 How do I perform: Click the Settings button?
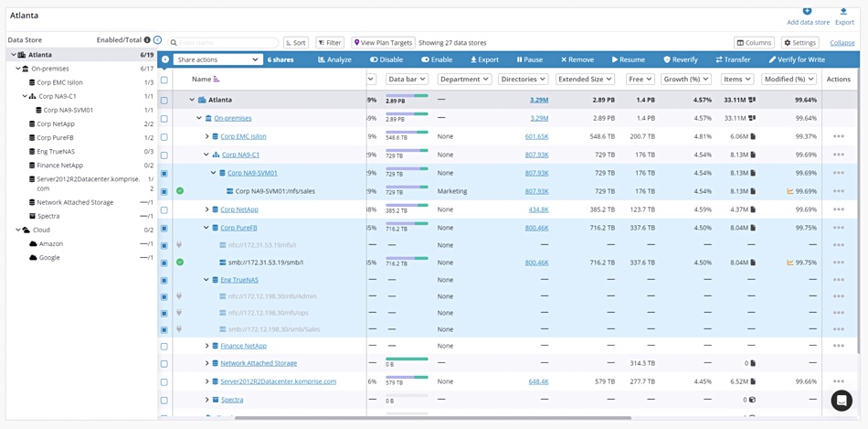799,43
